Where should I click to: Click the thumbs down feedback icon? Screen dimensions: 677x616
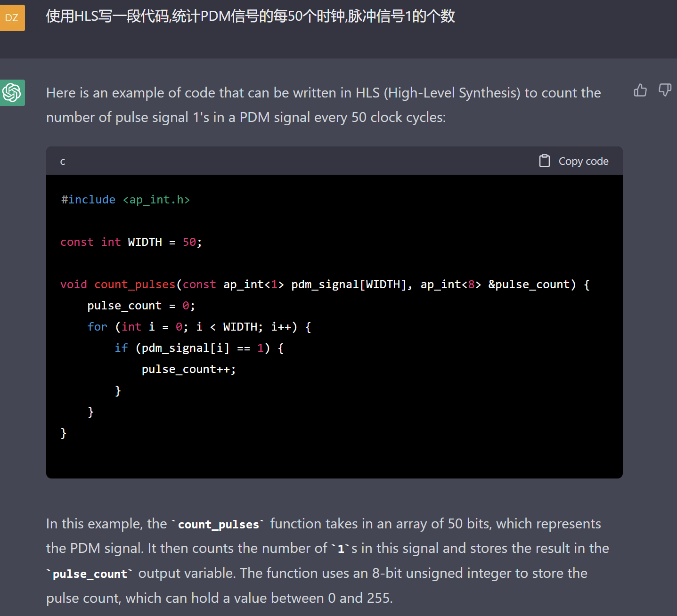click(665, 90)
